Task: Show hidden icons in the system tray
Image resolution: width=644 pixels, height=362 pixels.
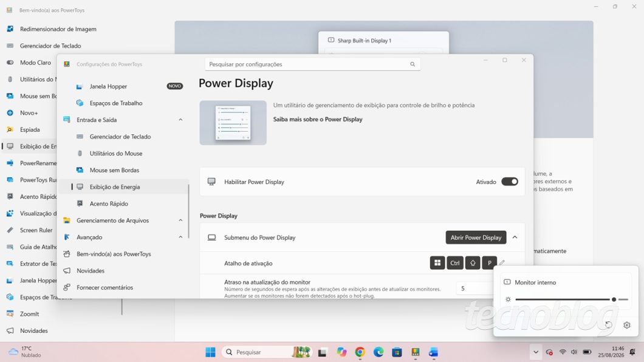Action: [536, 352]
